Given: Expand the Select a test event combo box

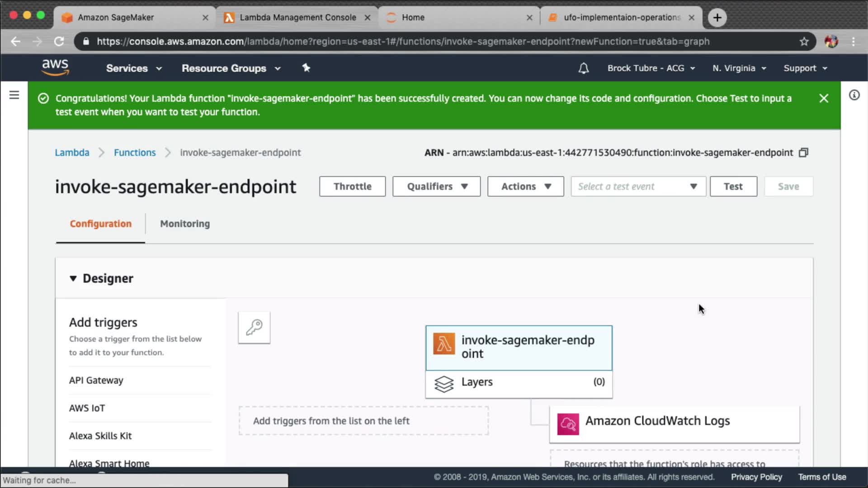Looking at the screenshot, I should 638,187.
